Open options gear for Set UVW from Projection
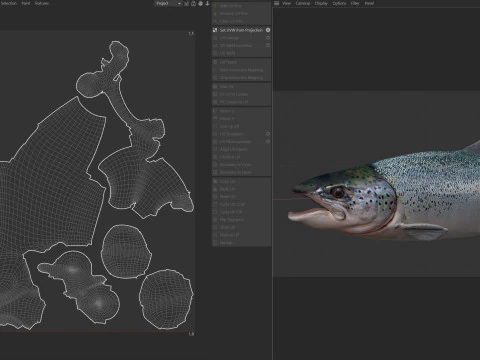Screen dimensions: 480x360 pyautogui.click(x=268, y=30)
